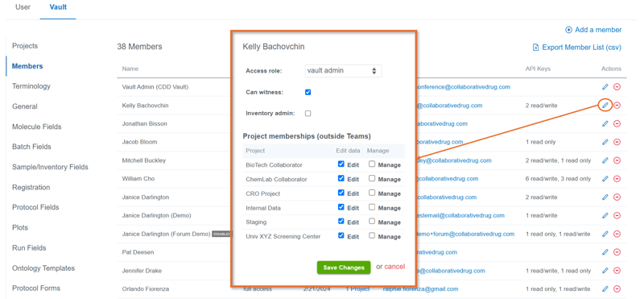644x299 pixels.
Task: Open Protocol Fields in sidebar
Action: tap(35, 207)
